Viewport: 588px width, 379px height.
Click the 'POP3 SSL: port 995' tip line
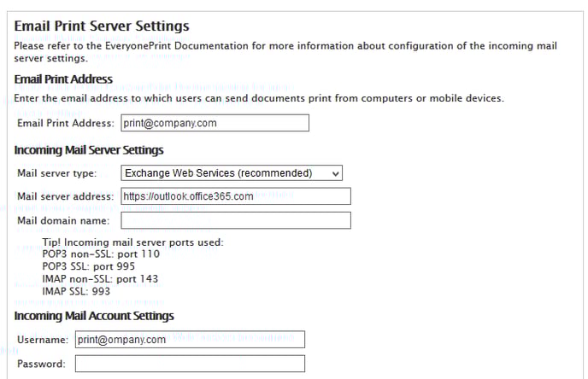[89, 266]
